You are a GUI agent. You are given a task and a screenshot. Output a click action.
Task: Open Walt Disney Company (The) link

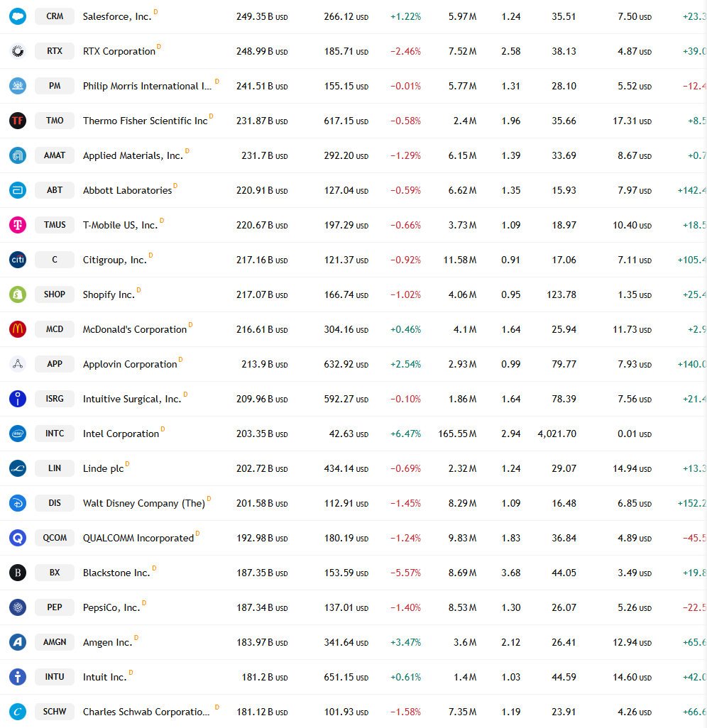click(x=144, y=504)
